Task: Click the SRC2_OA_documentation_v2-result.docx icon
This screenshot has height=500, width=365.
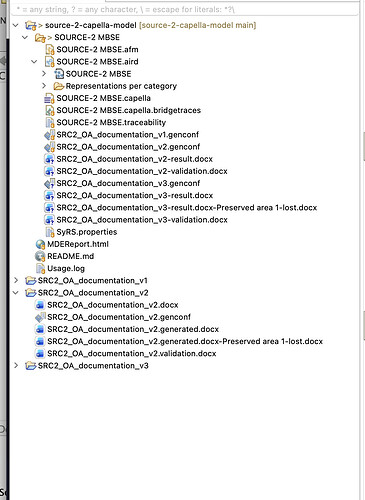Action: point(49,159)
